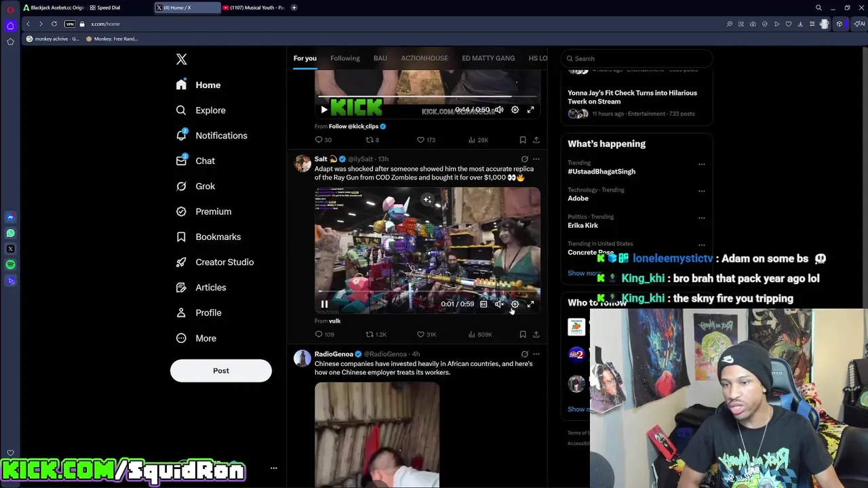Repost Salt's post with 1.2K reposts

coord(376,334)
